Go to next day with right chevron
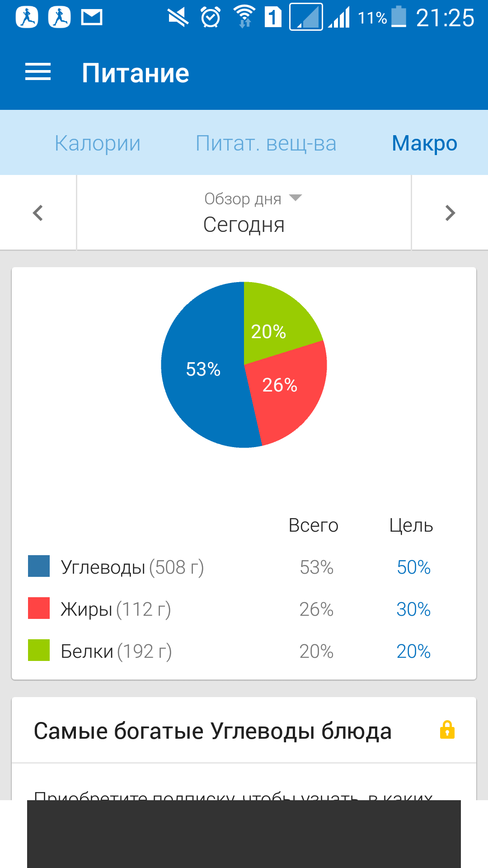 (450, 213)
